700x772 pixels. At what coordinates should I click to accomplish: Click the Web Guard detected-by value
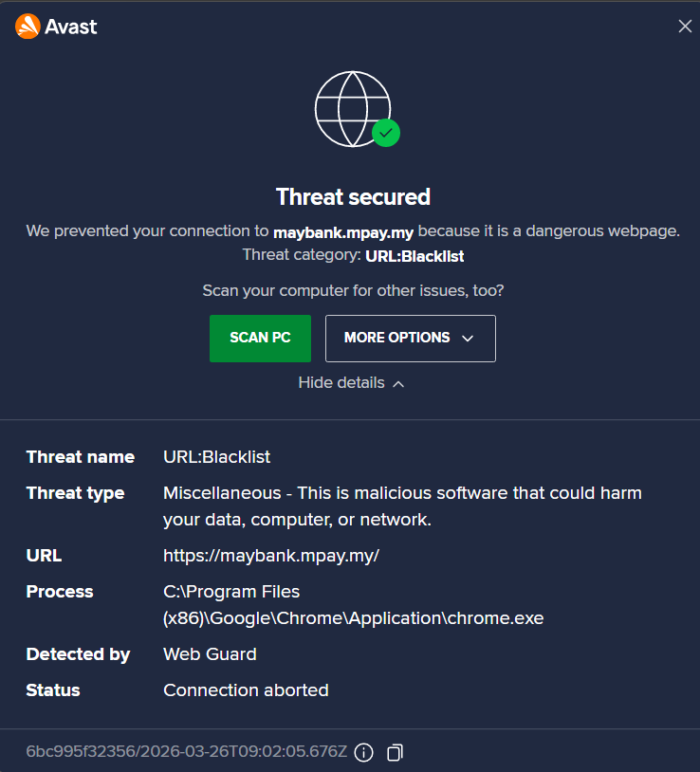pos(210,654)
